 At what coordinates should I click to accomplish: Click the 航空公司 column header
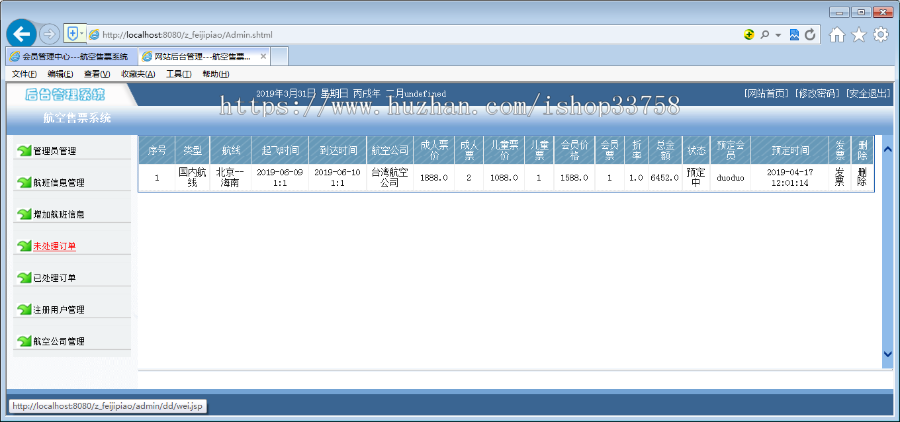(x=390, y=150)
